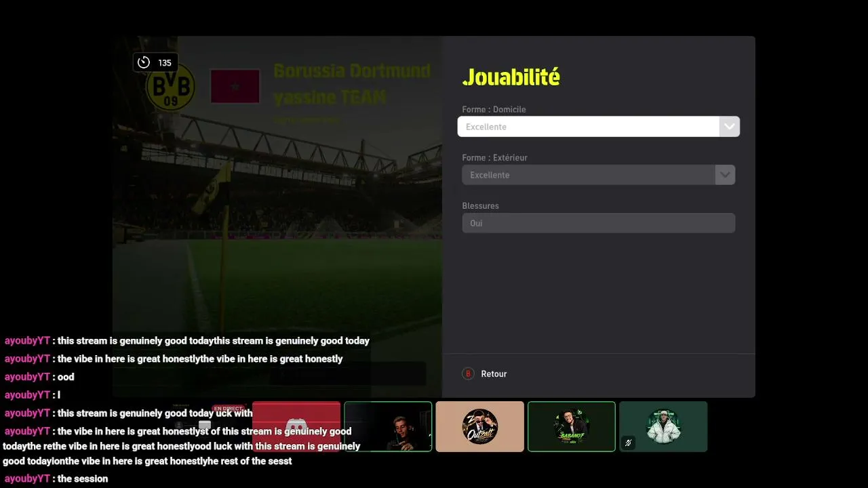The width and height of the screenshot is (868, 488).
Task: Click the Discord logo on red card
Action: (x=296, y=427)
